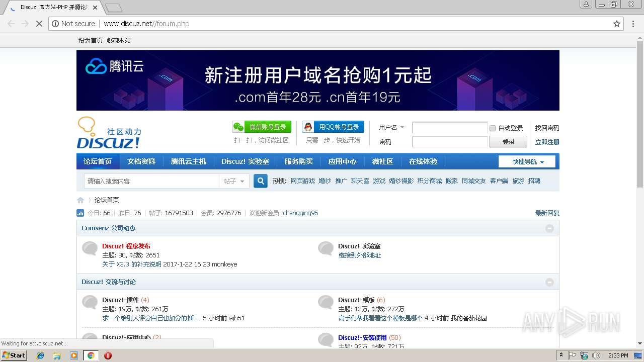Click the 登录 login button

(509, 142)
